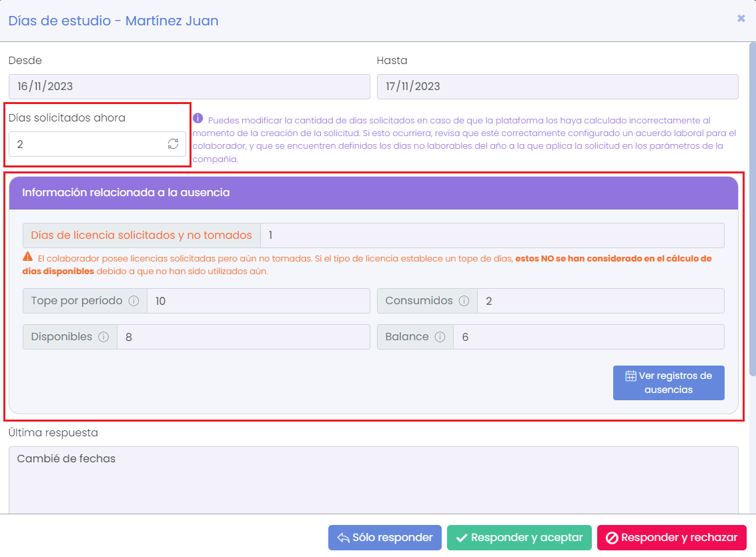Viewport: 756px width, 557px height.
Task: Click the Hasta date field
Action: tap(557, 87)
